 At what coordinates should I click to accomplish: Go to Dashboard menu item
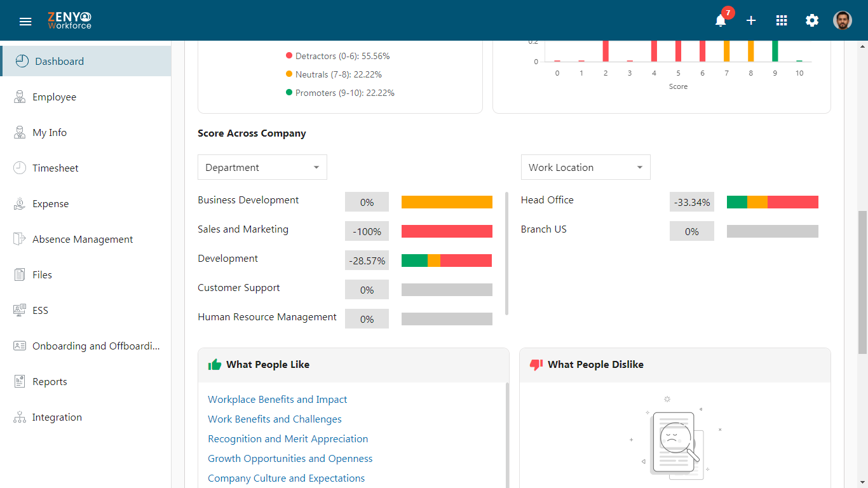pyautogui.click(x=86, y=61)
